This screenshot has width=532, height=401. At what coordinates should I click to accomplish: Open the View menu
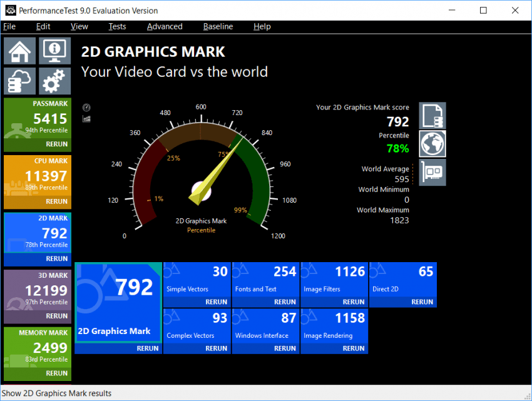point(79,26)
